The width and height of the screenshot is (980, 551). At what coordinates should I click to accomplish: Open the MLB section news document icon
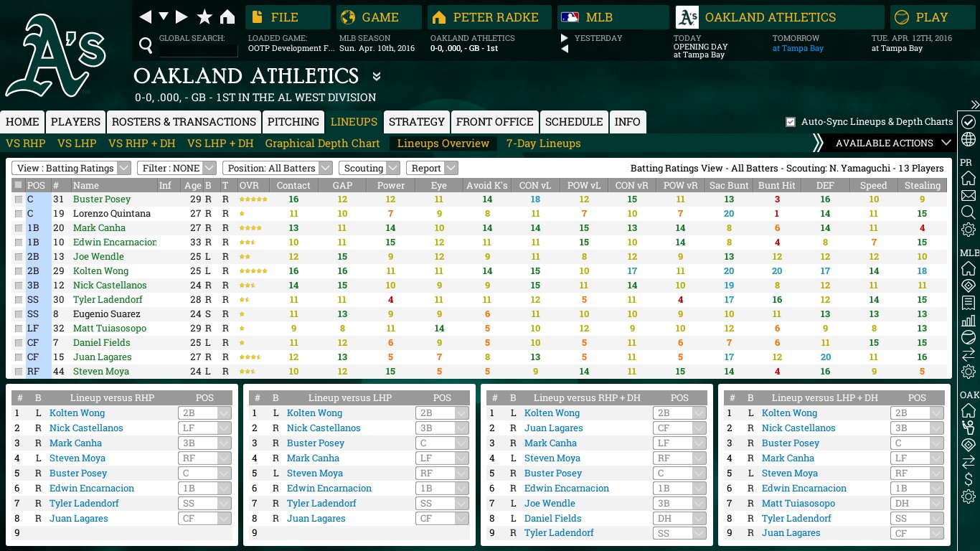point(969,303)
